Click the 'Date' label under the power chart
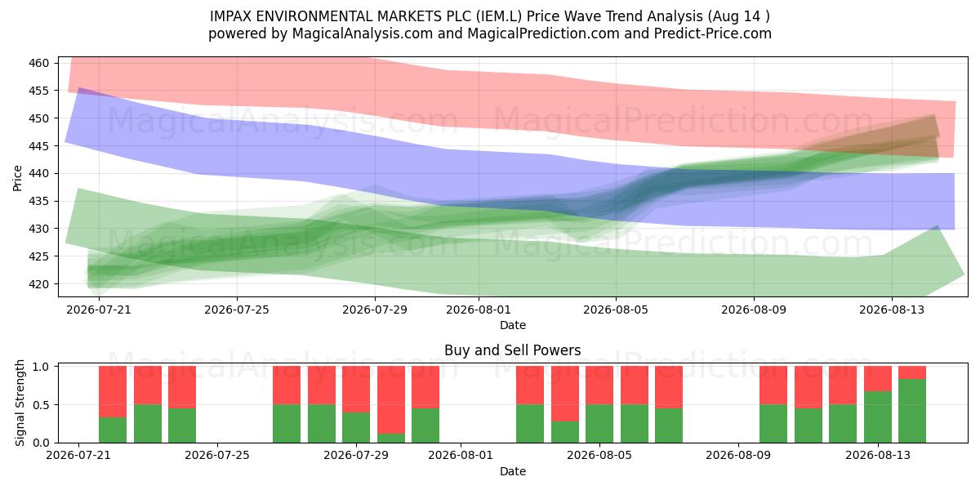 coord(513,471)
